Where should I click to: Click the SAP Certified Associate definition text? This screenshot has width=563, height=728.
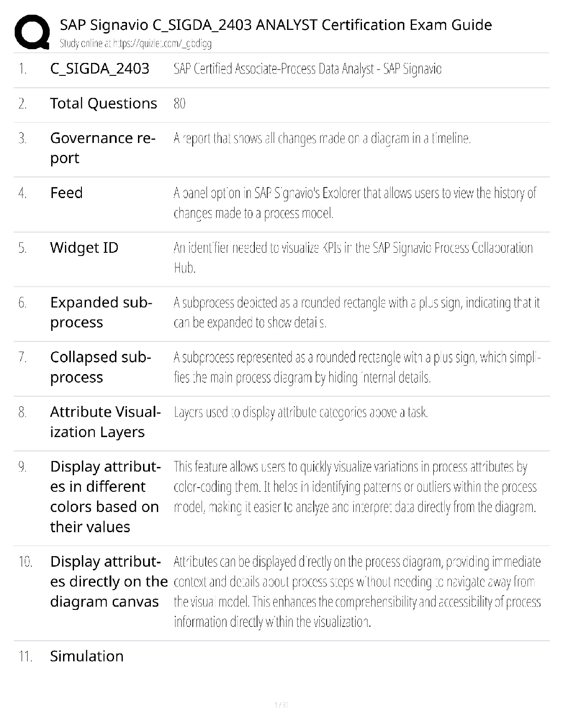pos(307,69)
